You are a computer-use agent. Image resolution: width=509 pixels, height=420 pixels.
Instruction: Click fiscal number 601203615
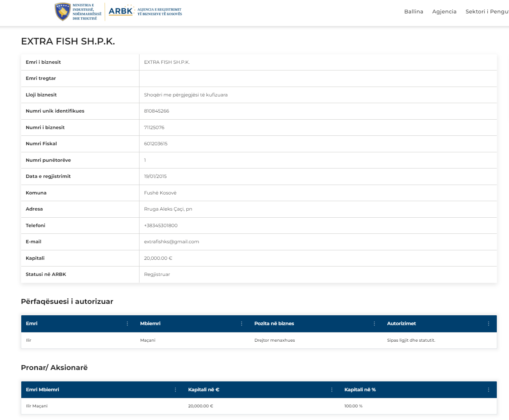tap(156, 144)
